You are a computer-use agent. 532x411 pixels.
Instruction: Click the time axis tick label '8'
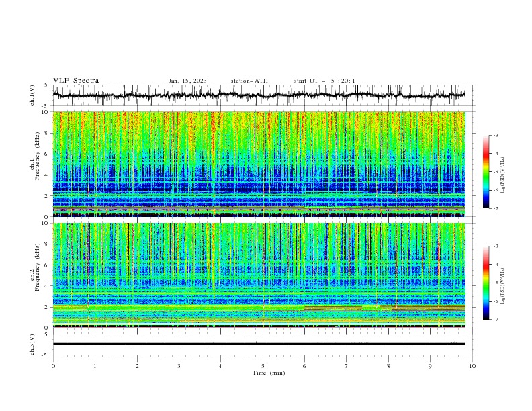tap(388, 366)
